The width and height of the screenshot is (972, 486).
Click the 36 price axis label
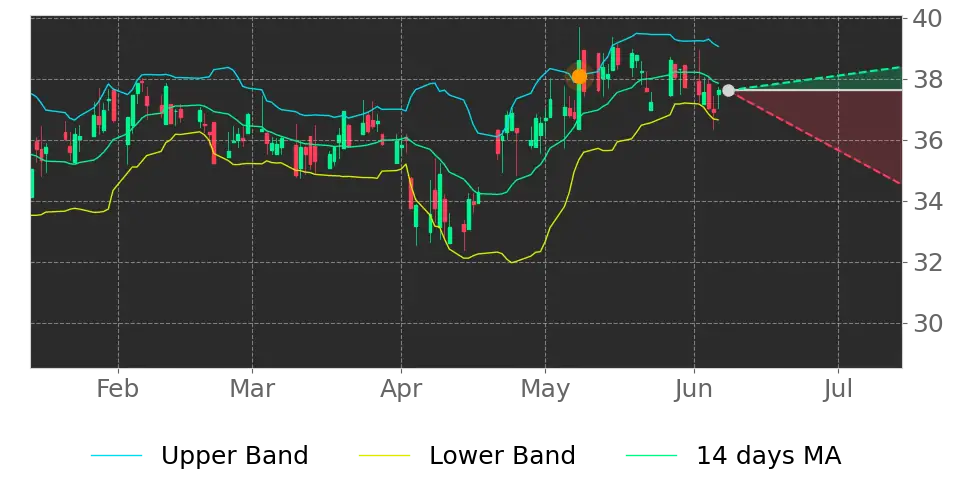pyautogui.click(x=927, y=141)
